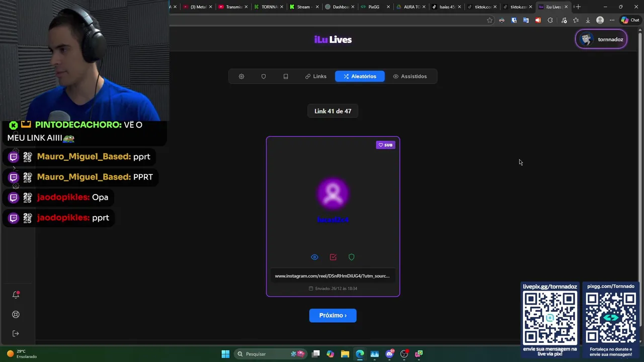Click the livepix.gg/tornnadoz QR code
The height and width of the screenshot is (362, 644).
[550, 318]
